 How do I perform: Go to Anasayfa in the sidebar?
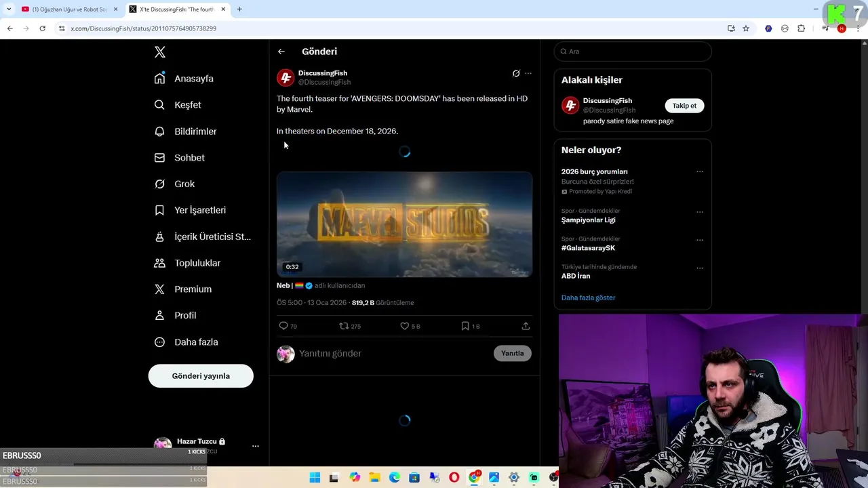[184, 79]
